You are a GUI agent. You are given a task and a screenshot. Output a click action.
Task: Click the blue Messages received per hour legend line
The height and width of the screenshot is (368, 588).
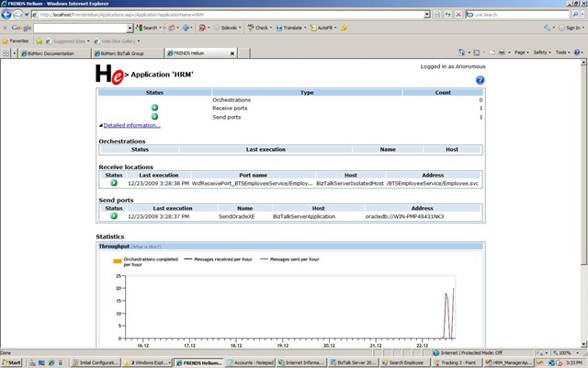[x=188, y=259]
